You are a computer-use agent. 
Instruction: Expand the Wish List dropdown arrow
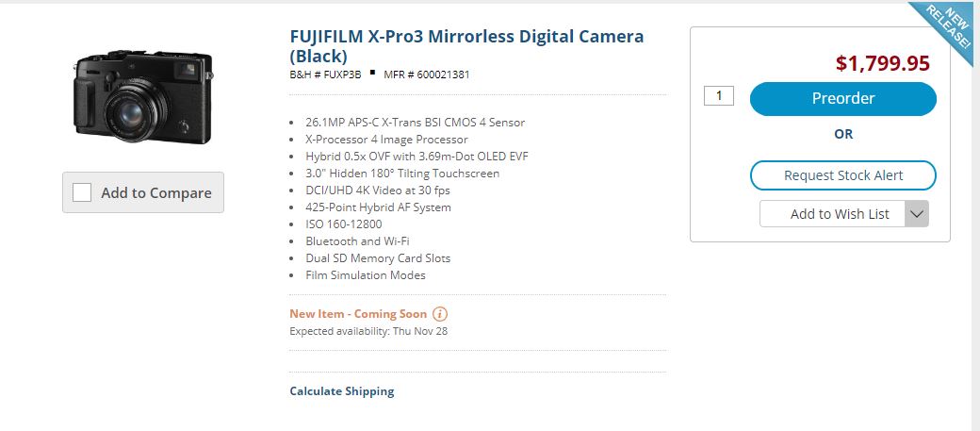click(917, 214)
